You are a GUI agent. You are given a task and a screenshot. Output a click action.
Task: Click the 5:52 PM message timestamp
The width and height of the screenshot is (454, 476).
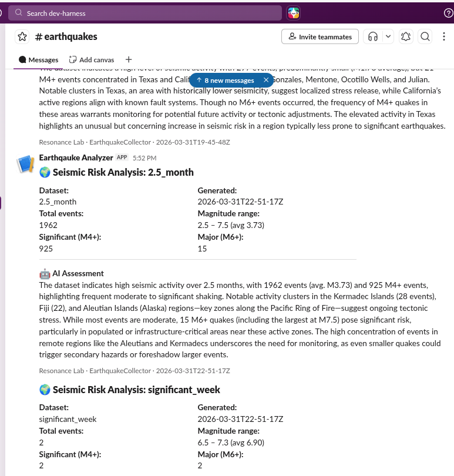(x=144, y=158)
